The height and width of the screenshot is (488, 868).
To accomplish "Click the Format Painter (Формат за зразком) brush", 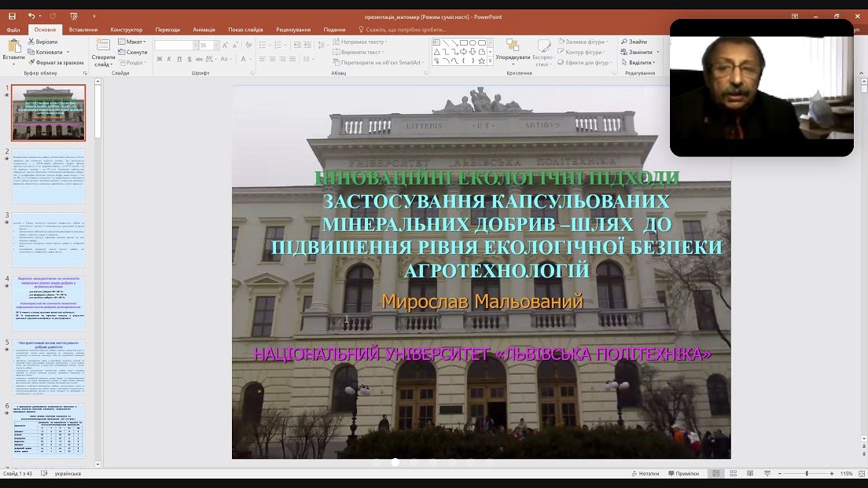I will pyautogui.click(x=31, y=63).
